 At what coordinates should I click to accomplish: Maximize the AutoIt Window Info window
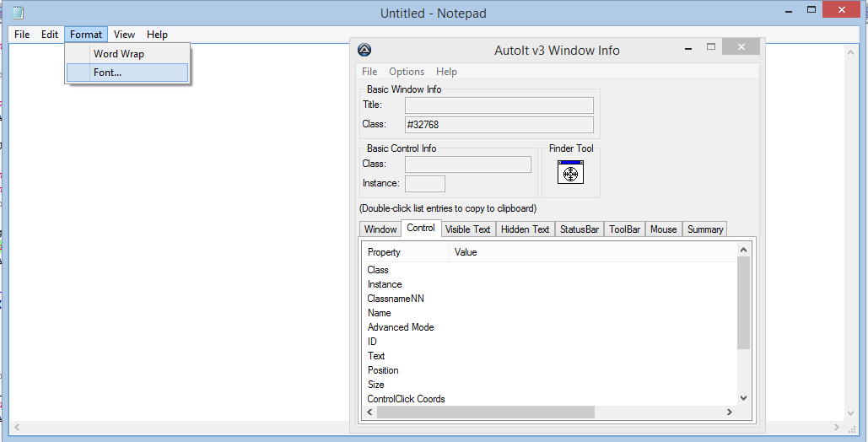point(711,47)
